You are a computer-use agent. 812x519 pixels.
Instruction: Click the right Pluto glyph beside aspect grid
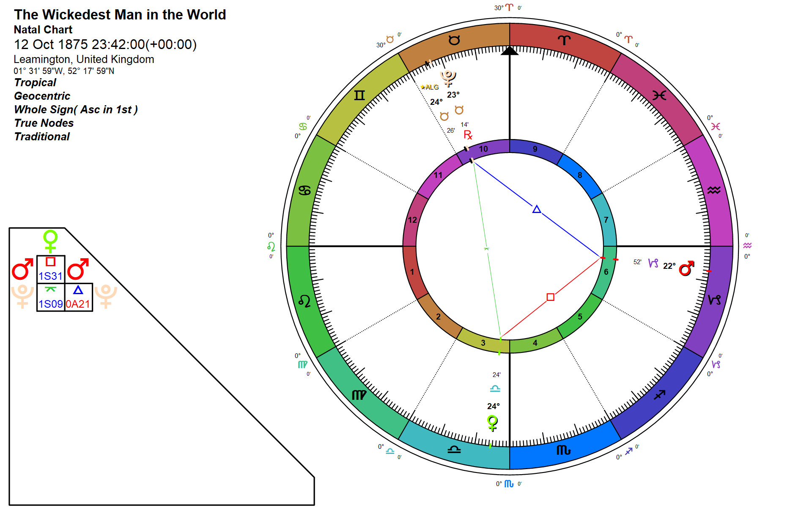click(x=106, y=297)
